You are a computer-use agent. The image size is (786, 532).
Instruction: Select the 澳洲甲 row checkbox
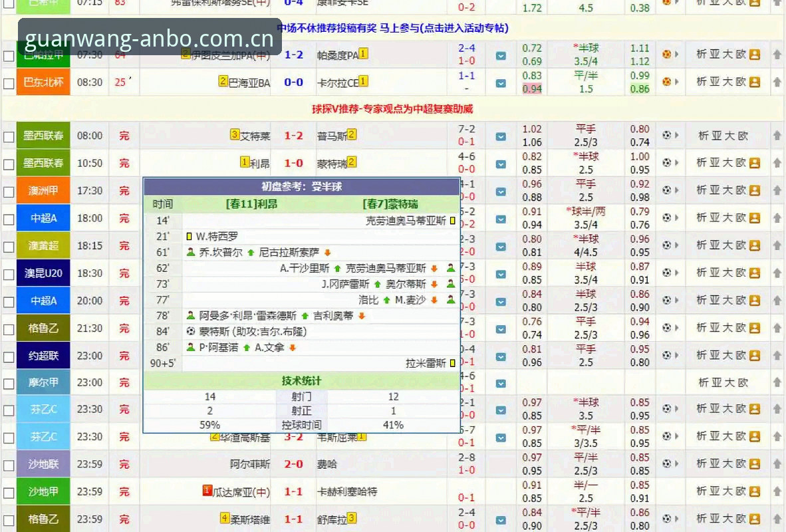(x=9, y=192)
